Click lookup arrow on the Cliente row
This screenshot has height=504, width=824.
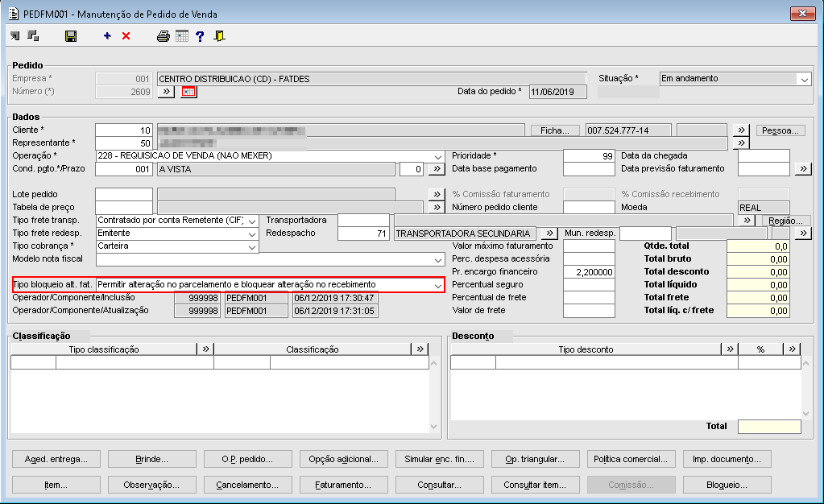tap(741, 130)
